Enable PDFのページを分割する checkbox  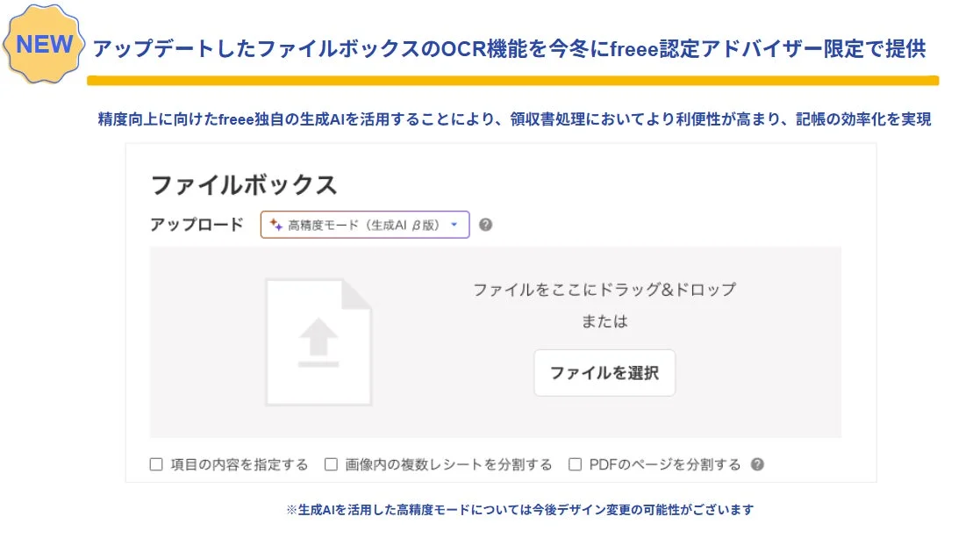coord(576,464)
